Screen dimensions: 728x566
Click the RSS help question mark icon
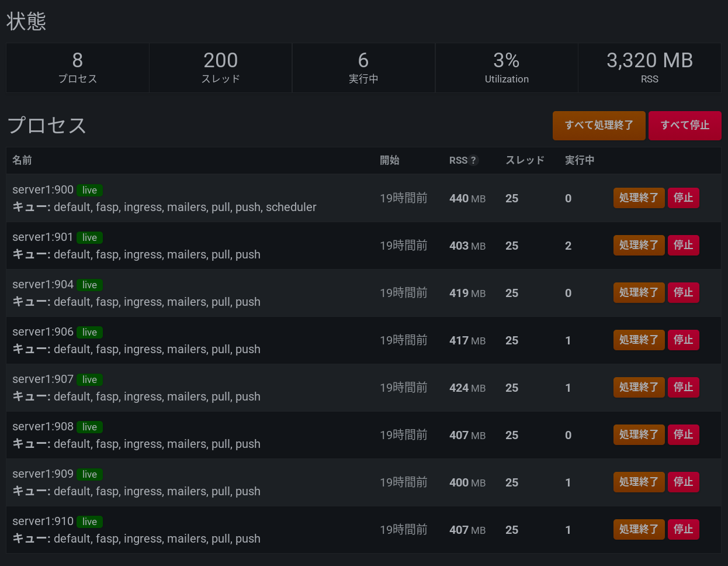473,160
